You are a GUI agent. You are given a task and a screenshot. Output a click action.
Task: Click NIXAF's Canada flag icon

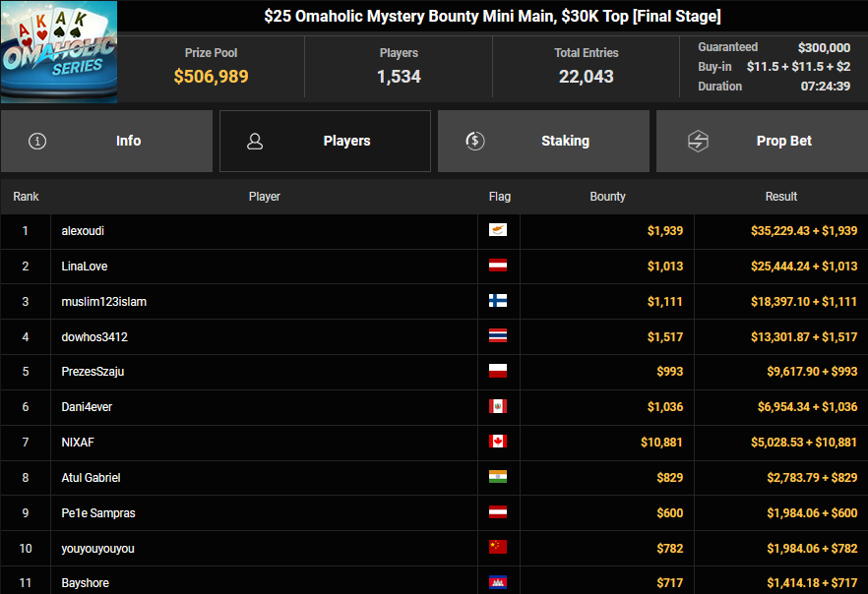[x=498, y=443]
